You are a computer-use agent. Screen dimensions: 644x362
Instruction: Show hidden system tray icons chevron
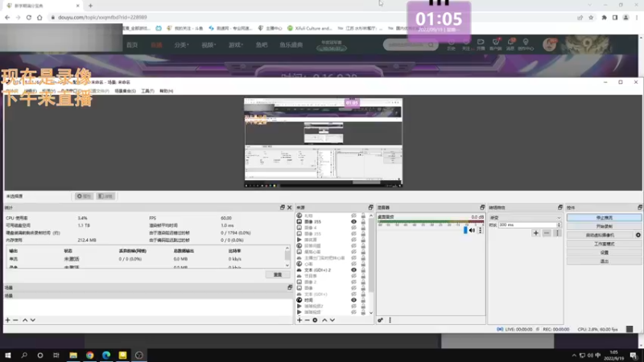coord(574,356)
